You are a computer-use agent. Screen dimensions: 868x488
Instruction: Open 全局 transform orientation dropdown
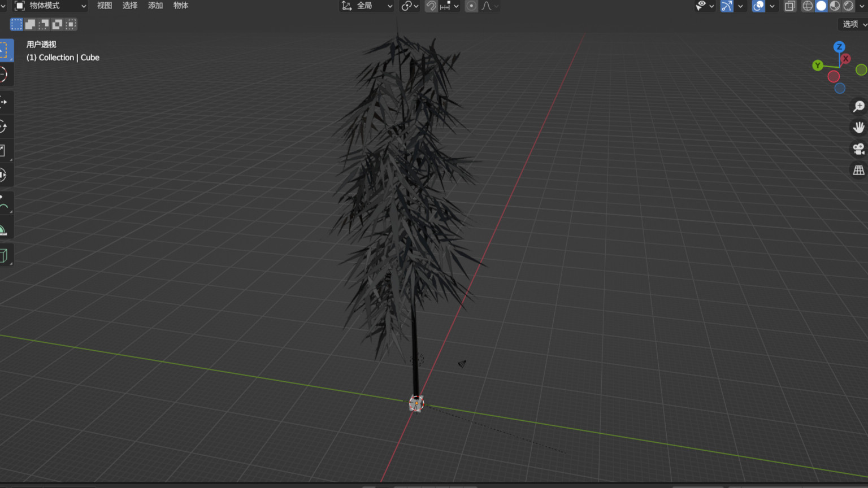(x=367, y=6)
